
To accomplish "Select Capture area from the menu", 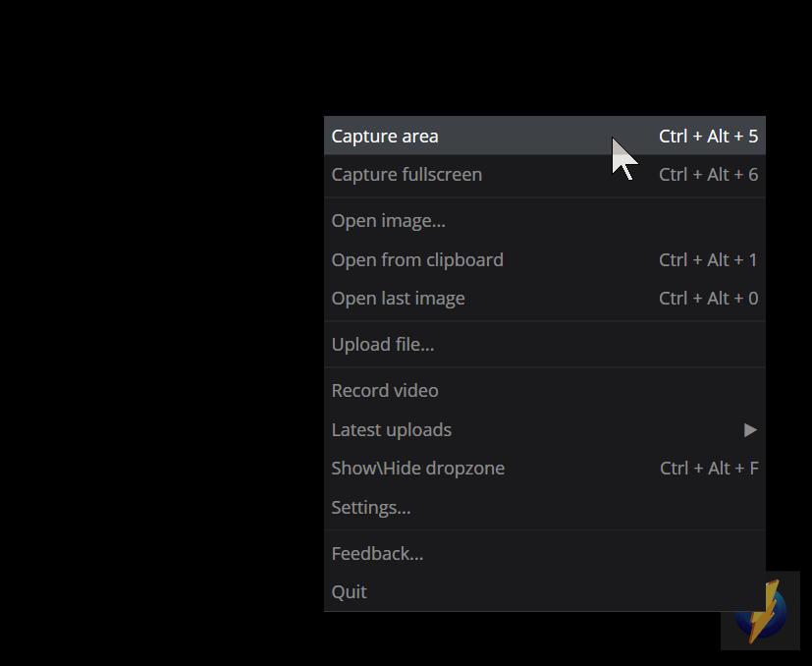I will (385, 137).
